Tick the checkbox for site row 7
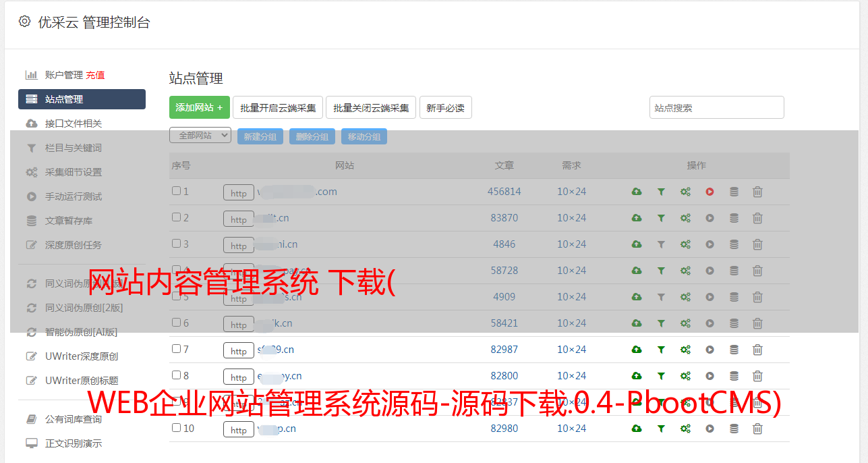This screenshot has width=868, height=463. coord(176,349)
